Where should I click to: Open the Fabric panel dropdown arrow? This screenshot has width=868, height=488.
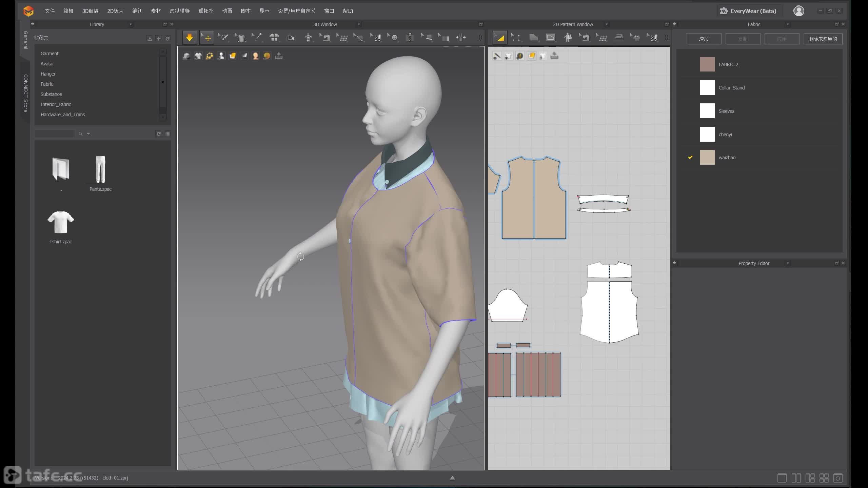pyautogui.click(x=788, y=24)
